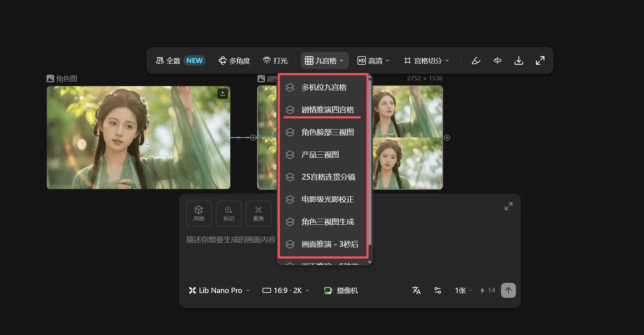Select the 角色图 character image thumbnail

click(x=139, y=138)
